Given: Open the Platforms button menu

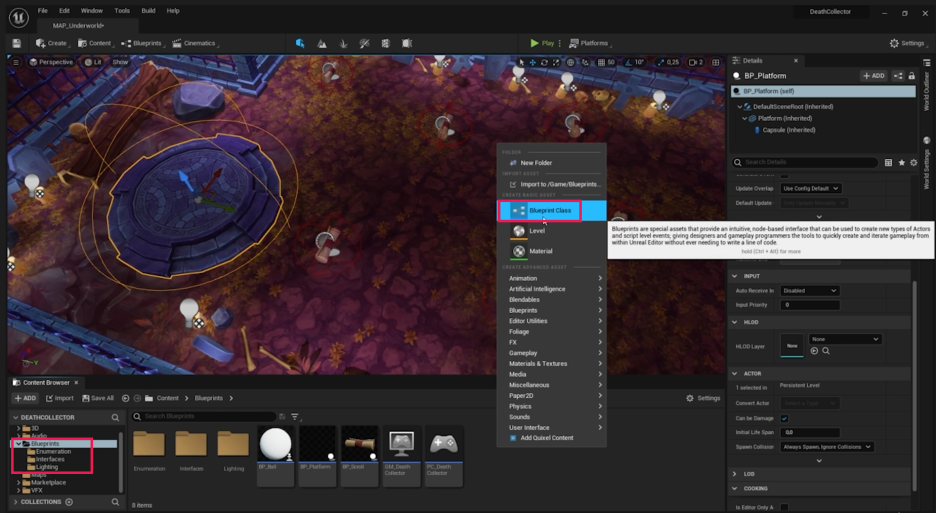Looking at the screenshot, I should click(590, 43).
